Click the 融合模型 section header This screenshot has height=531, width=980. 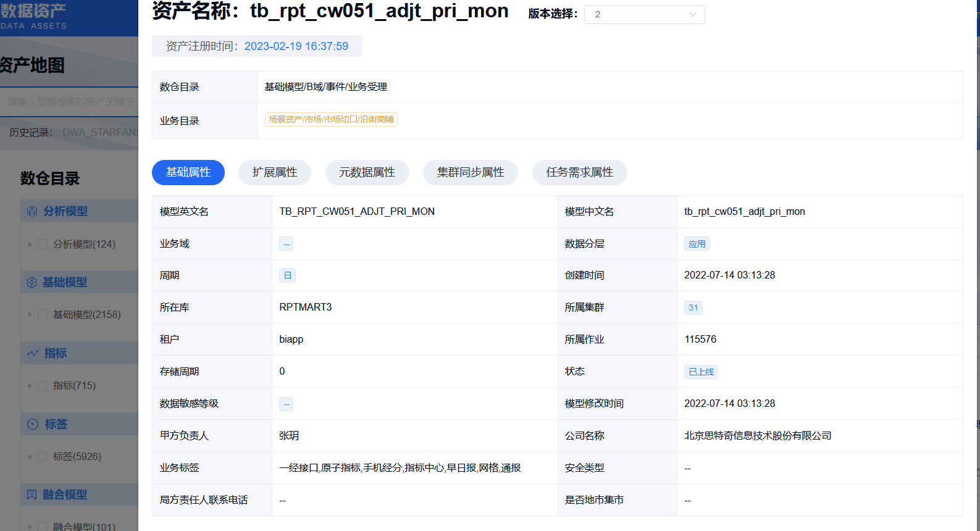point(79,495)
